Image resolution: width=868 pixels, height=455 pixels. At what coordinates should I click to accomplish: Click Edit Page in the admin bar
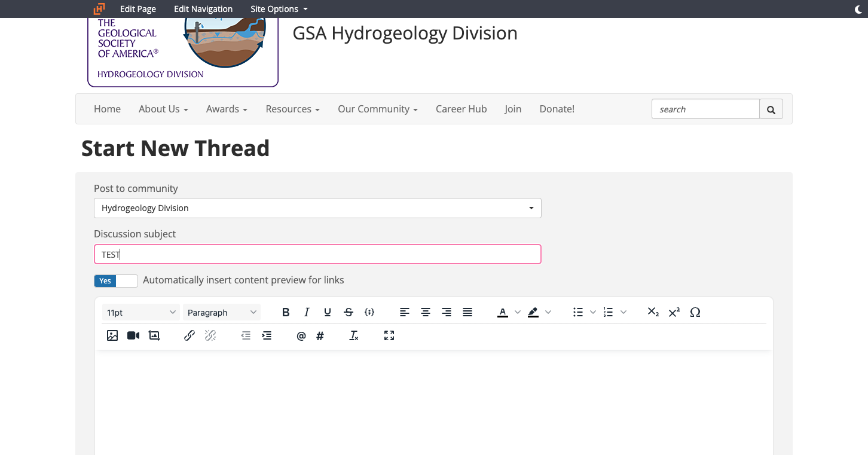coord(138,9)
